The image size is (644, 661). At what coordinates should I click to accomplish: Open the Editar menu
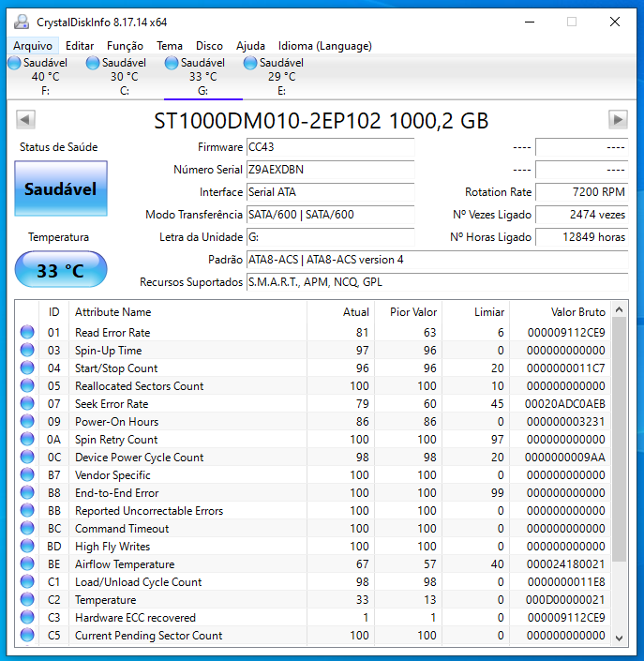[x=80, y=46]
